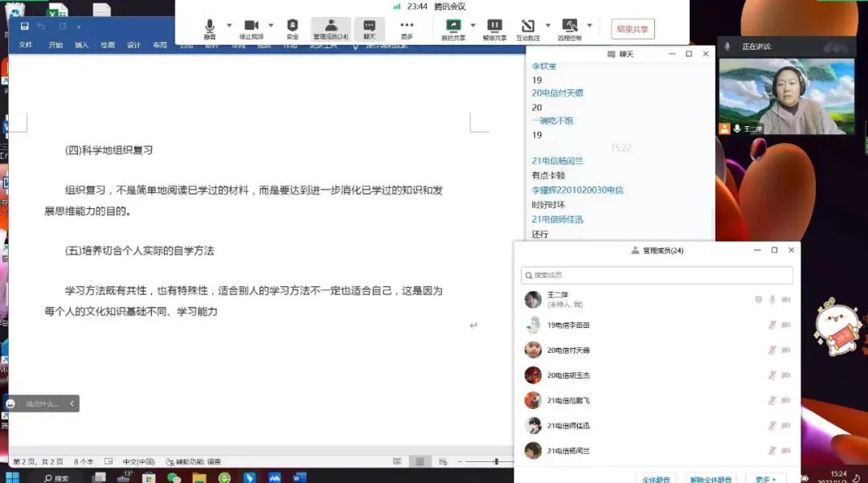The width and height of the screenshot is (868, 483).
Task: Open Word from the Windows taskbar
Action: pyautogui.click(x=300, y=477)
